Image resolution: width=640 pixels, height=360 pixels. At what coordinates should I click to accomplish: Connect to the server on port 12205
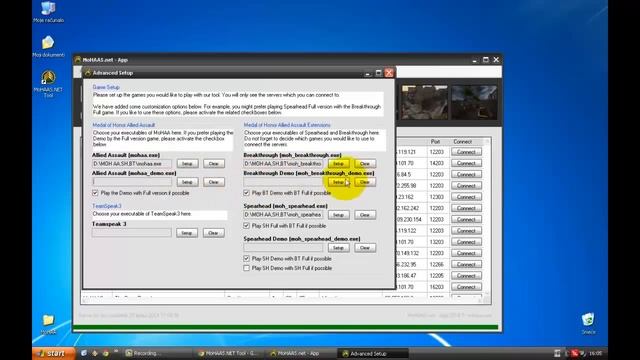pyautogui.click(x=466, y=276)
